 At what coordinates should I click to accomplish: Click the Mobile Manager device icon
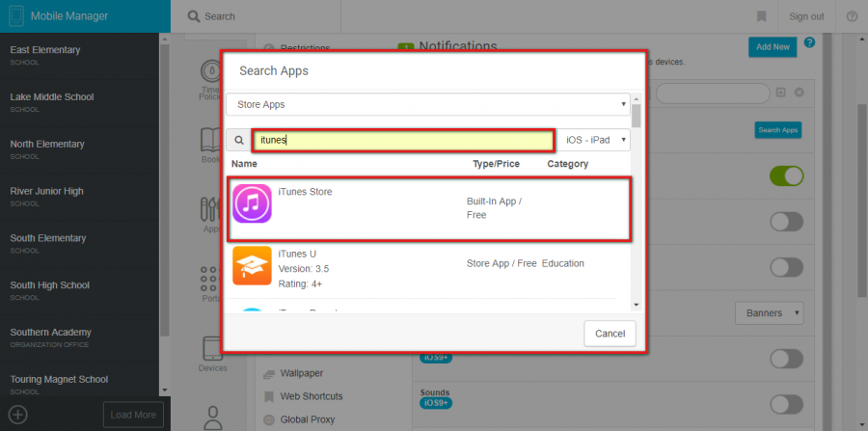click(x=16, y=16)
